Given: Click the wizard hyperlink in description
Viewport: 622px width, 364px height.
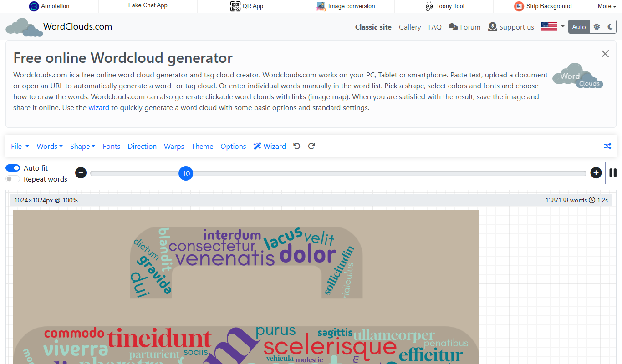Looking at the screenshot, I should (99, 108).
